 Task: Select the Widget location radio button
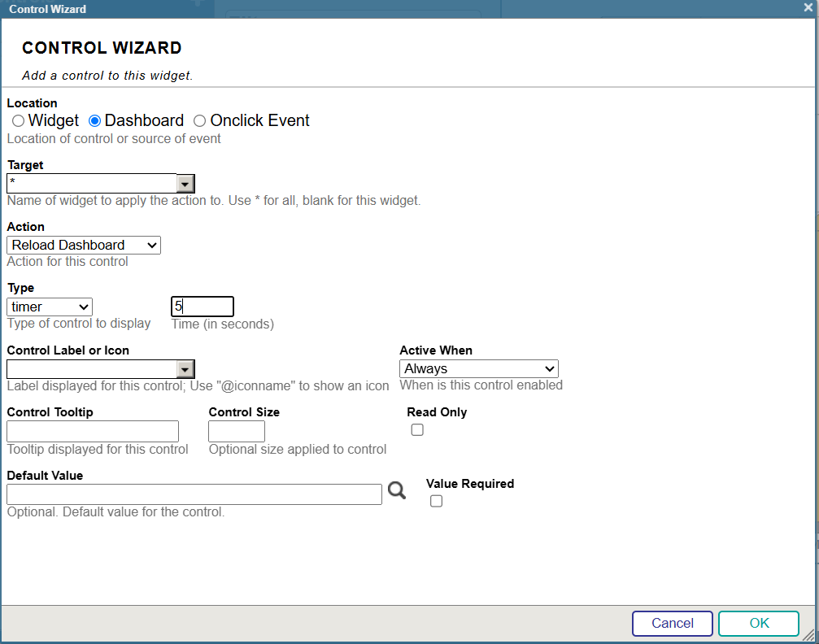tap(18, 121)
